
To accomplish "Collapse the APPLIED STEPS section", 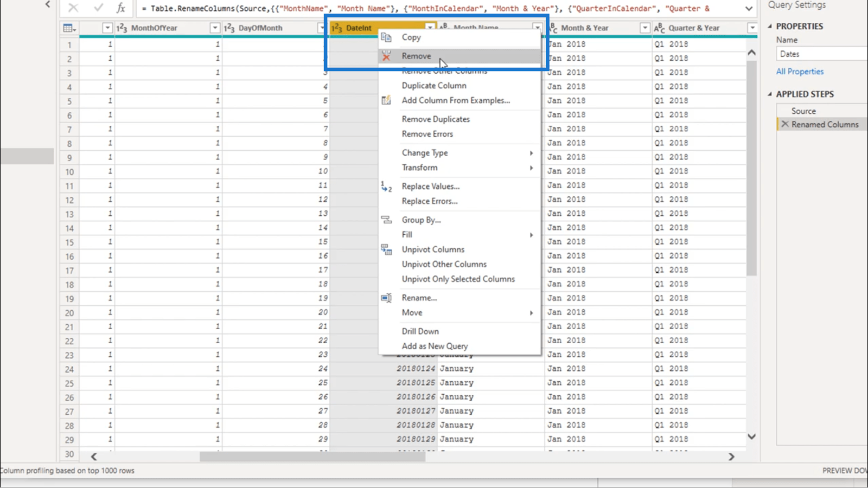I will click(770, 94).
